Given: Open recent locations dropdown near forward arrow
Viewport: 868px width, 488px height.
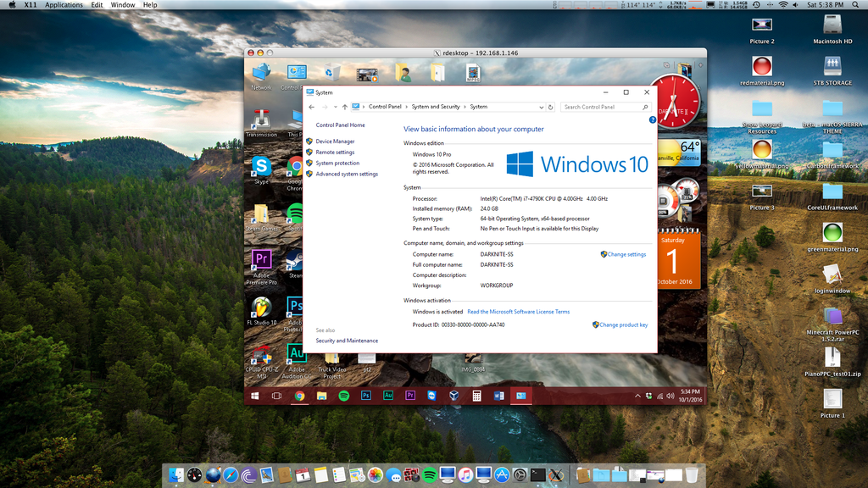Looking at the screenshot, I should 335,107.
